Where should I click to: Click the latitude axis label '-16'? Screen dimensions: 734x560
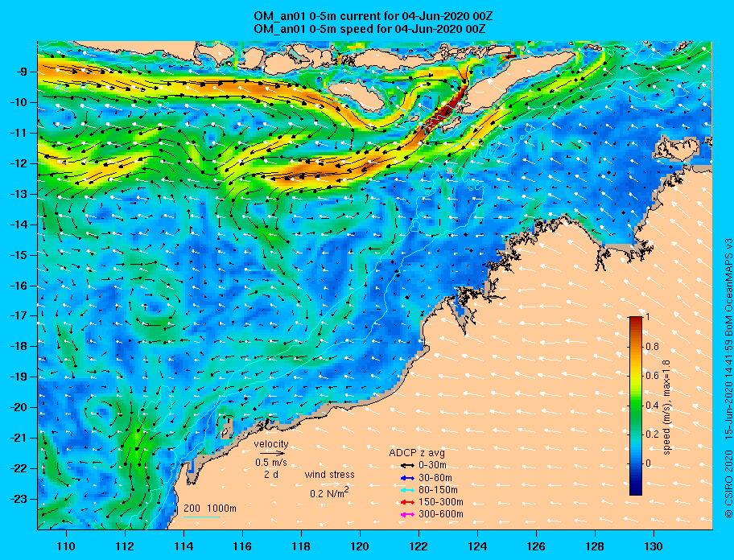tap(19, 286)
